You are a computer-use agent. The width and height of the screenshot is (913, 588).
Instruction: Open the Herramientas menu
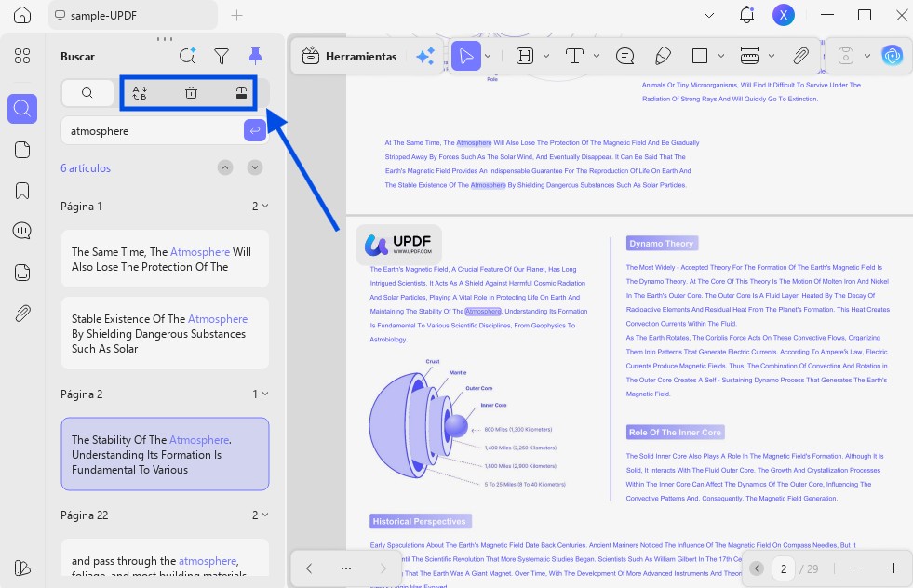pyautogui.click(x=350, y=57)
